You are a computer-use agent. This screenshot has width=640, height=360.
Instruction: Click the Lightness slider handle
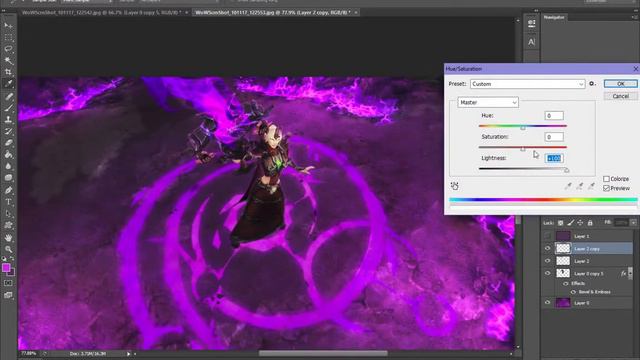(567, 170)
